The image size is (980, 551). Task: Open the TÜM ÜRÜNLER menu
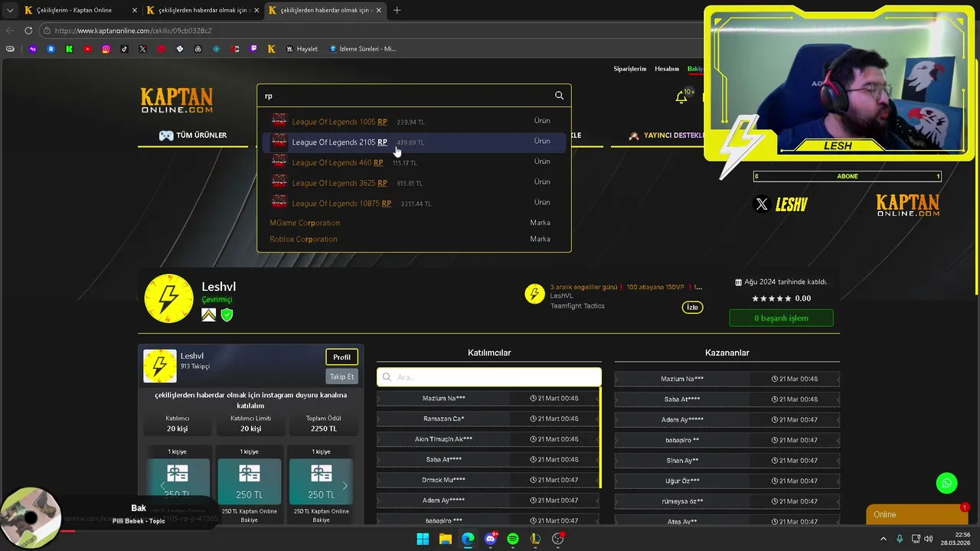(193, 135)
